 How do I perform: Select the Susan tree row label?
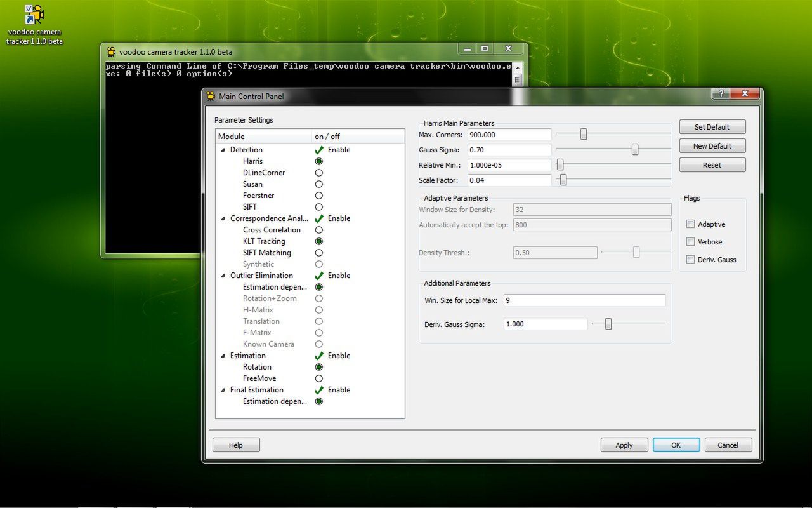[x=252, y=184]
